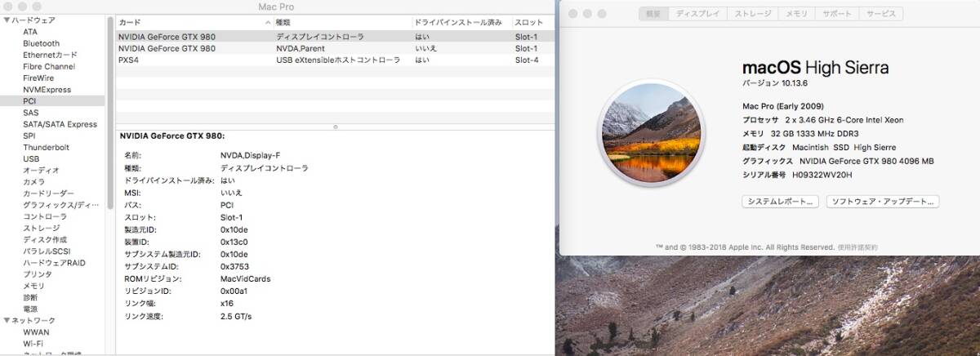Click the sidebar vertical scrollbar
This screenshot has width=980, height=356.
pyautogui.click(x=109, y=114)
